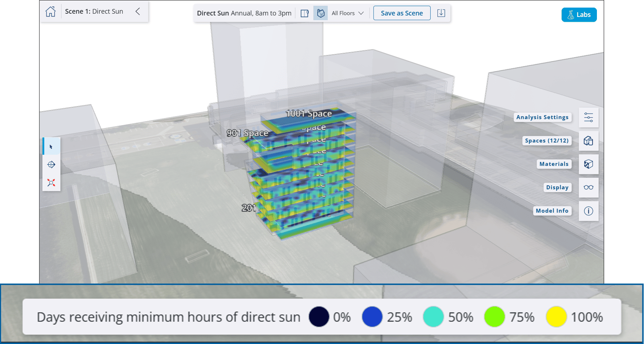Open the Spaces panel icon
Screen dimensions: 644x344
[588, 141]
